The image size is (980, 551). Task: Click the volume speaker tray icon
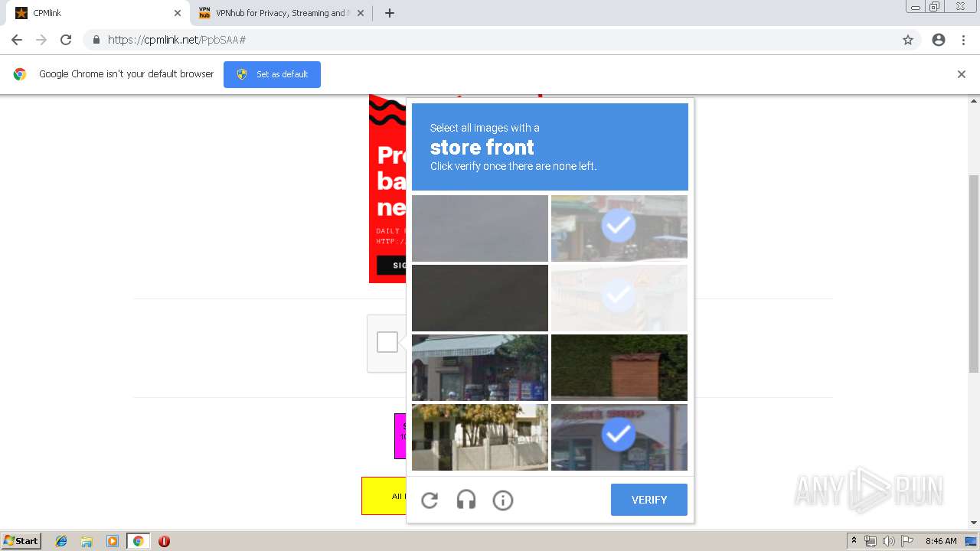coord(889,541)
